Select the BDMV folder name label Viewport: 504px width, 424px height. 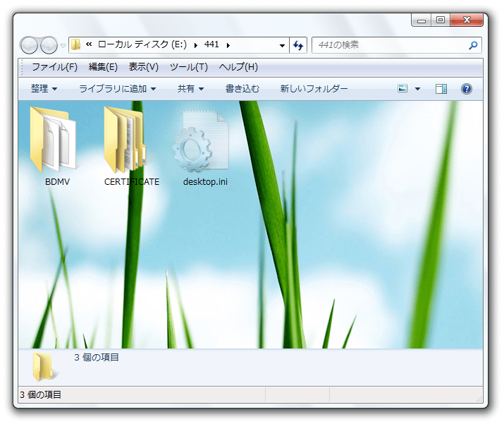57,182
